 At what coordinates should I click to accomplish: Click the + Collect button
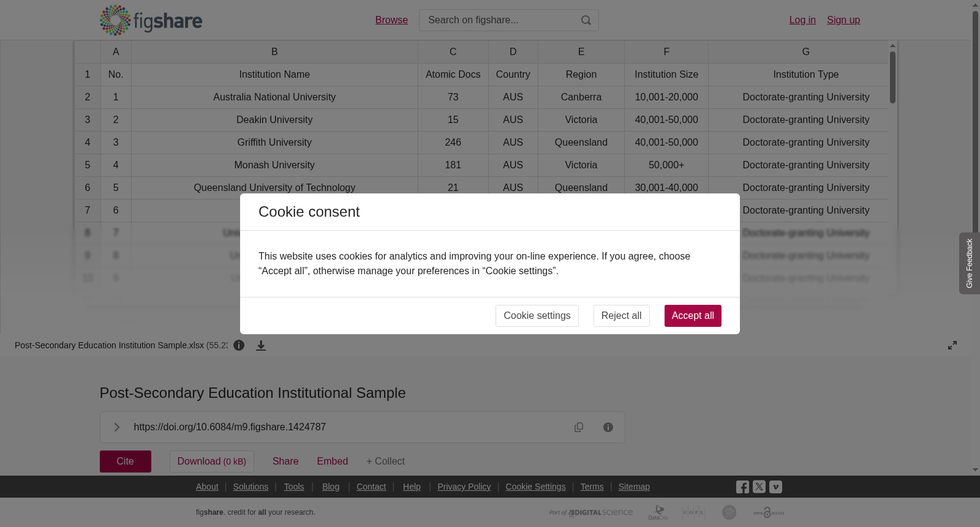(x=385, y=462)
